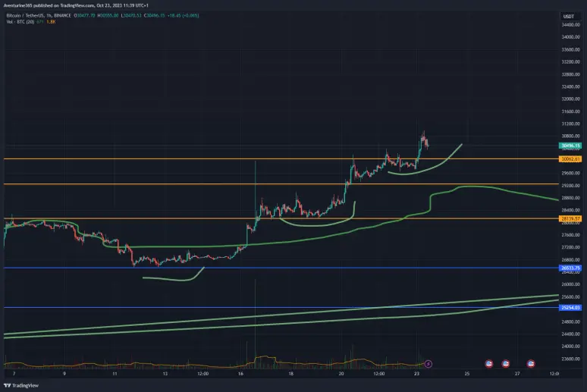The image size is (587, 392).
Task: Select the orange 30062.61 price line label
Action: [x=570, y=159]
